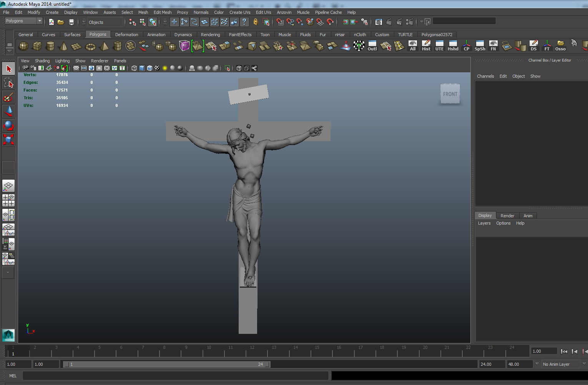The height and width of the screenshot is (385, 588).
Task: Pick the Rotate tool in the toolbox
Action: coord(8,125)
